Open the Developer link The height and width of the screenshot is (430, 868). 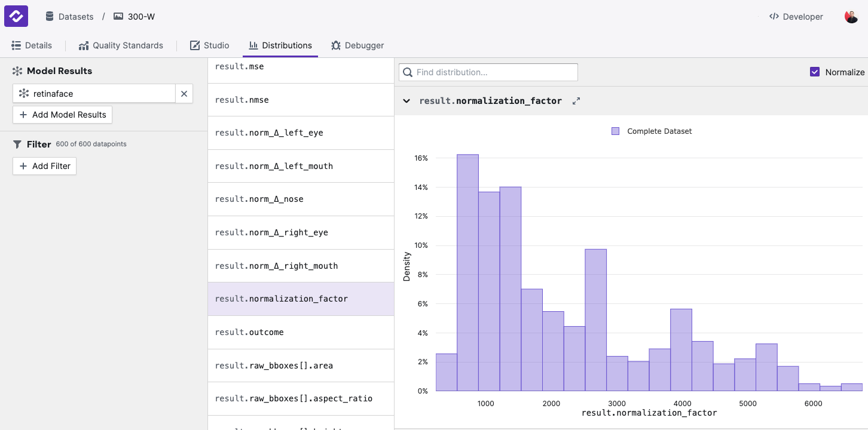tap(796, 17)
